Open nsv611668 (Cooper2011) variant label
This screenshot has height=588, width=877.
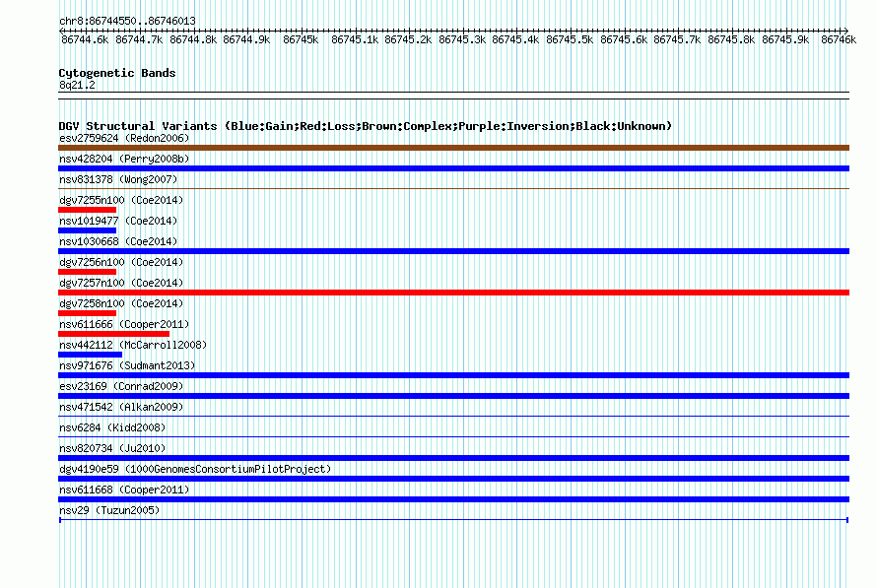point(124,490)
